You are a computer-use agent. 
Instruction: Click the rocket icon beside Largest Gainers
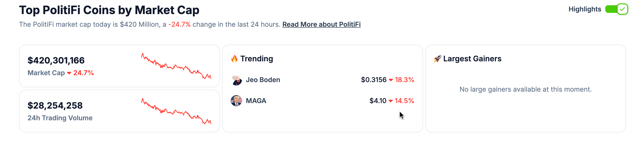coord(437,59)
